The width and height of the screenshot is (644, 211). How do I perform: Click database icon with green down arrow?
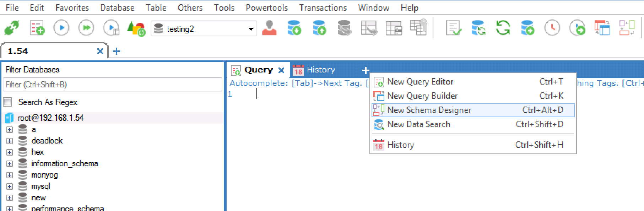coord(294,28)
